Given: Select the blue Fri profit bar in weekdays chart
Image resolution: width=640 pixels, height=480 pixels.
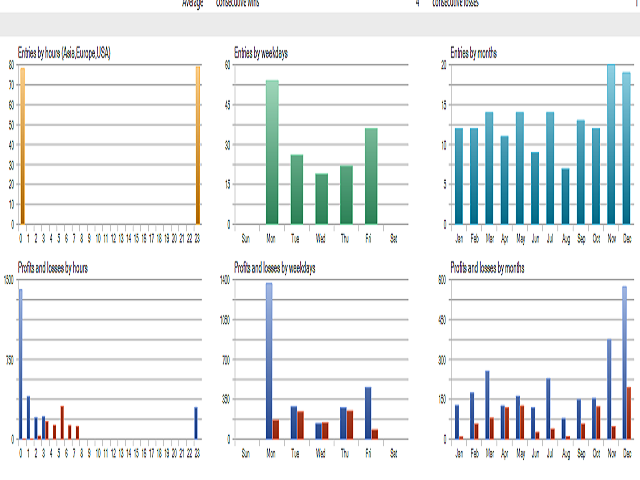Looking at the screenshot, I should (368, 413).
